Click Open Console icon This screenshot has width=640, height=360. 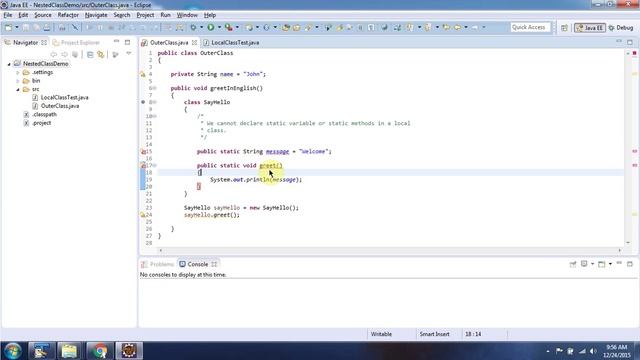point(601,264)
